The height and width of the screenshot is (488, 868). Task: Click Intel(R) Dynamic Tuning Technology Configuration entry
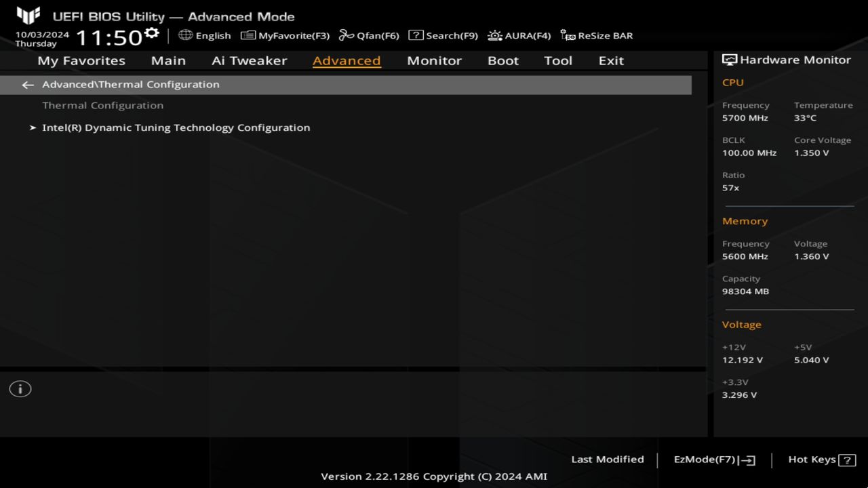pos(176,127)
